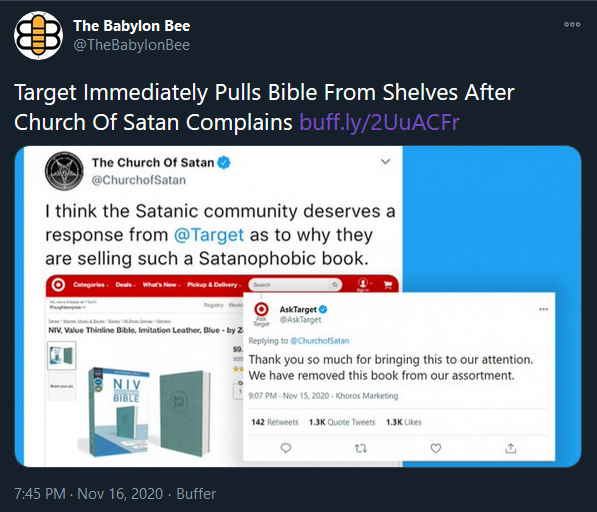Open the tweet's three-dot more options menu

point(572,24)
